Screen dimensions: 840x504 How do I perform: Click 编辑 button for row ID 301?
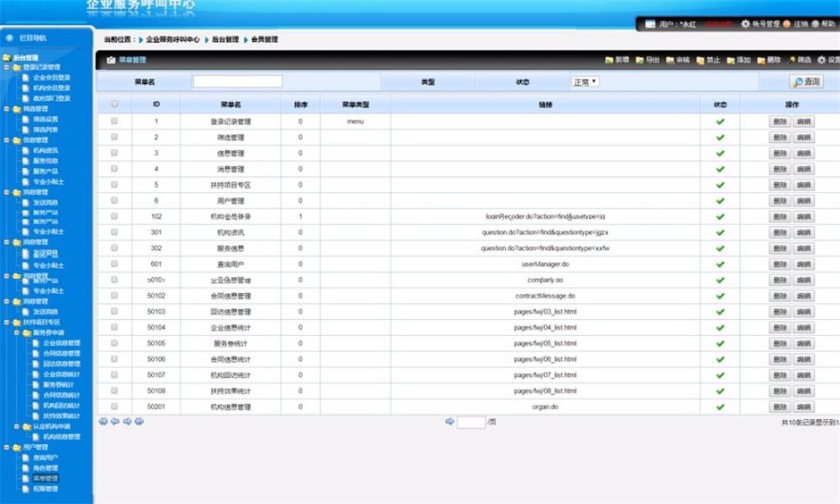coord(804,232)
